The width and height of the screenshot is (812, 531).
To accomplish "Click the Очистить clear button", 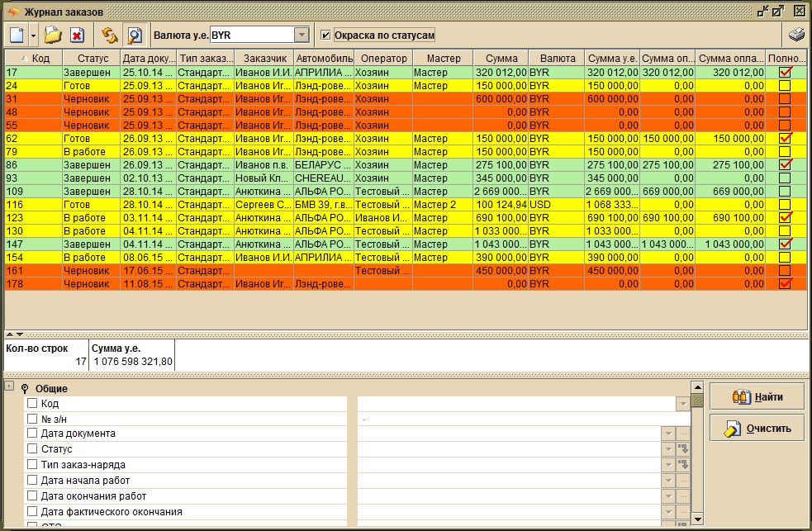I will tap(757, 428).
